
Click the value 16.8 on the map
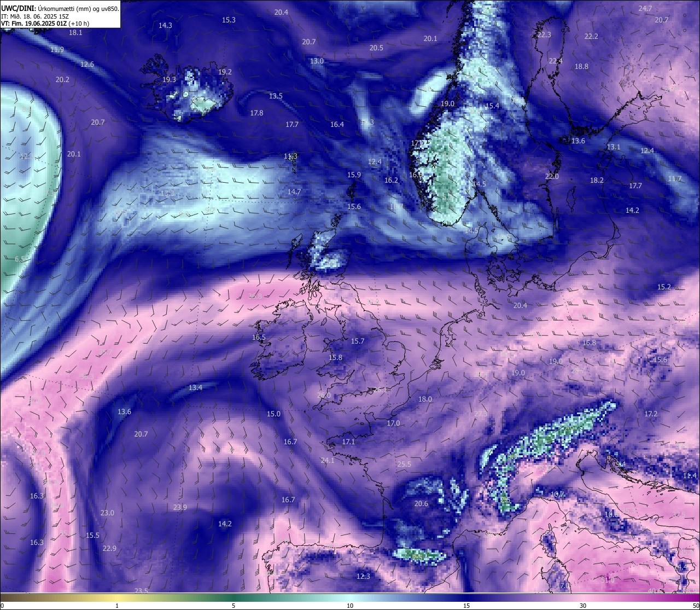[589, 344]
